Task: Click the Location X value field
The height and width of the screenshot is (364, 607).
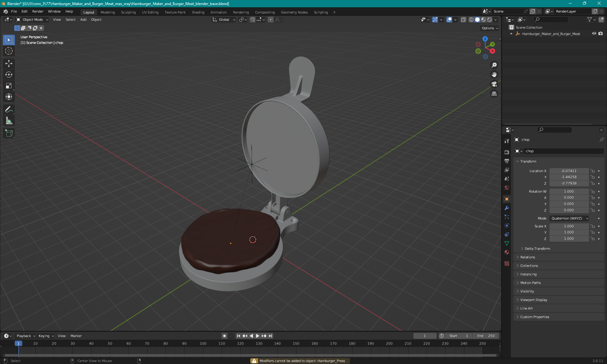Action: [x=569, y=171]
